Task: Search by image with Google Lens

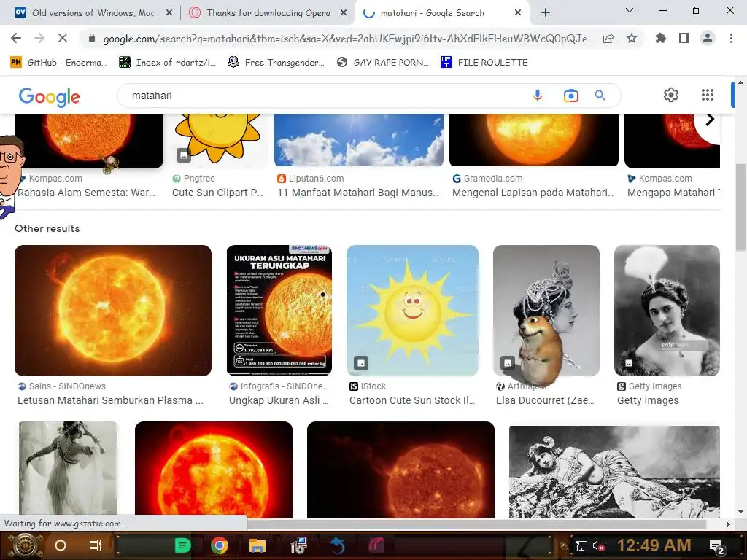Action: pyautogui.click(x=570, y=96)
